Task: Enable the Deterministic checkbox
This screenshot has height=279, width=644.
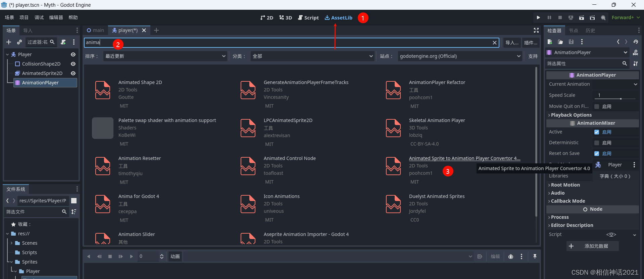Action: [597, 143]
